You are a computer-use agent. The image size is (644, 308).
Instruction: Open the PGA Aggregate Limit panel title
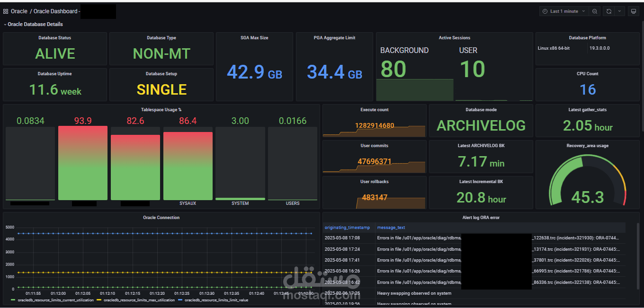click(334, 38)
